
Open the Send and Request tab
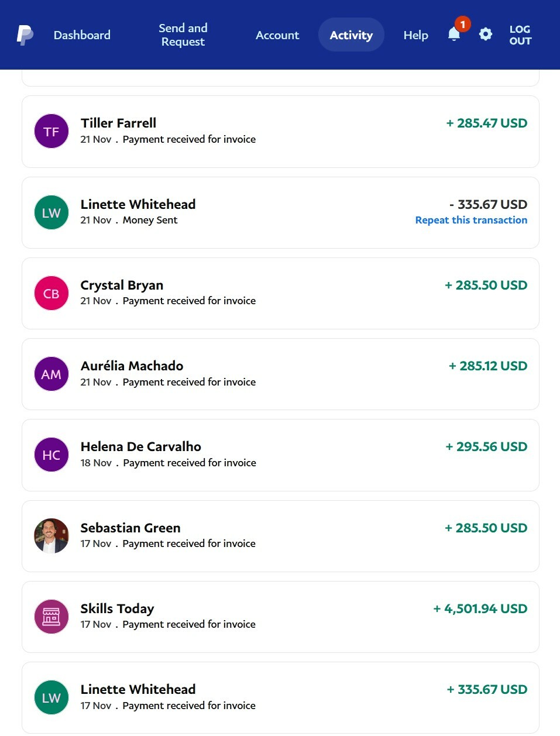[x=183, y=35]
